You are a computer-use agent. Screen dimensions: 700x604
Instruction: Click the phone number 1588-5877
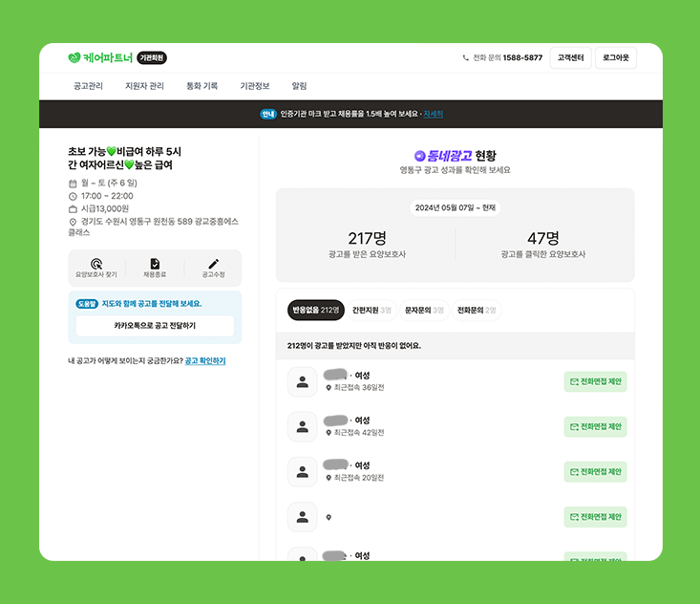pyautogui.click(x=522, y=57)
